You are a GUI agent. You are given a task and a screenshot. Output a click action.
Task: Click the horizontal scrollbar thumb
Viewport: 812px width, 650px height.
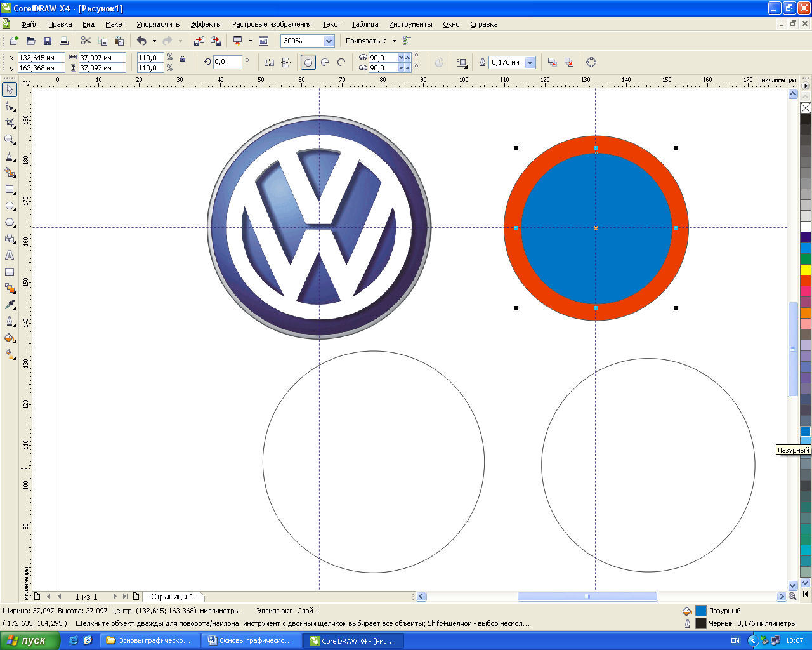(587, 597)
